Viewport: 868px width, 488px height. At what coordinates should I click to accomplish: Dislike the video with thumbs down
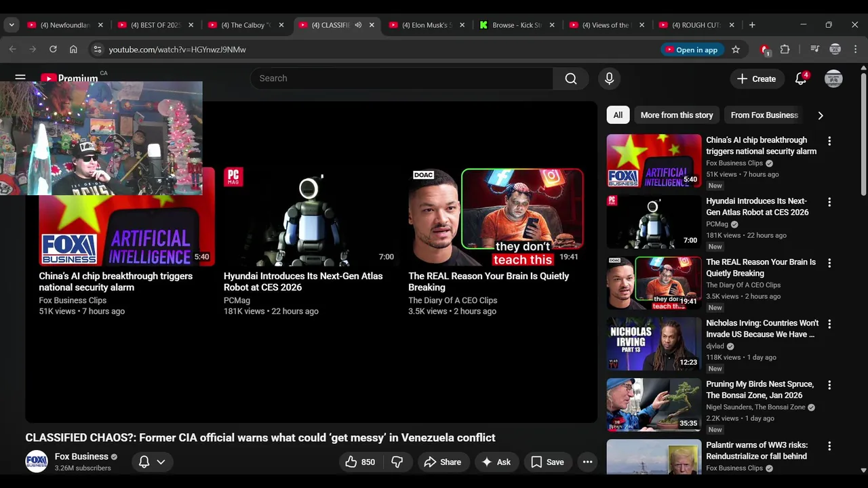tap(397, 462)
